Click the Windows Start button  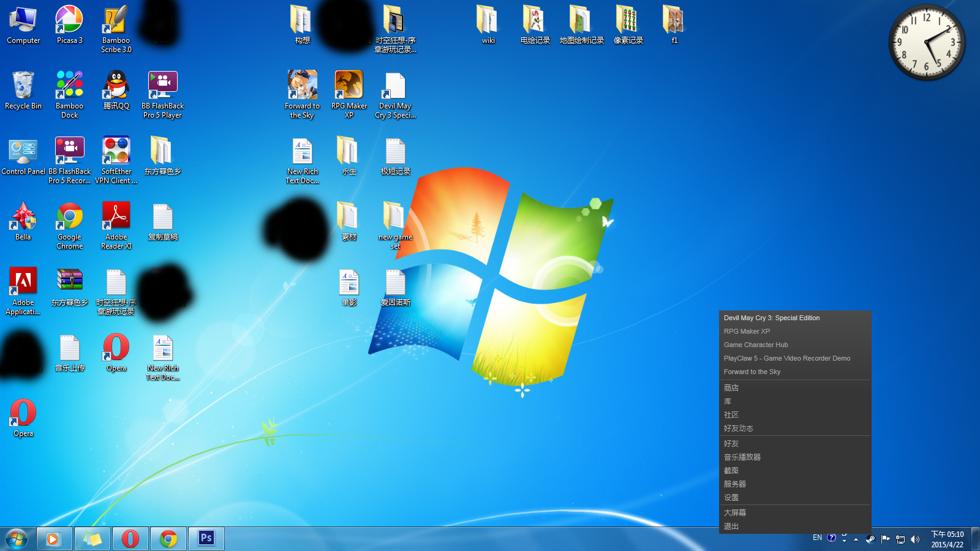(17, 539)
